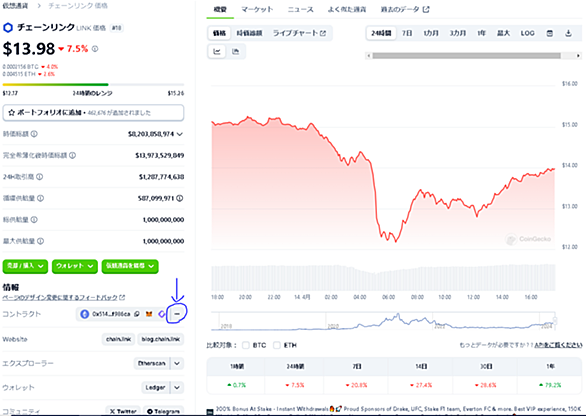Expand the Ledger wallet chevron
This screenshot has width=586, height=416.
(x=177, y=388)
